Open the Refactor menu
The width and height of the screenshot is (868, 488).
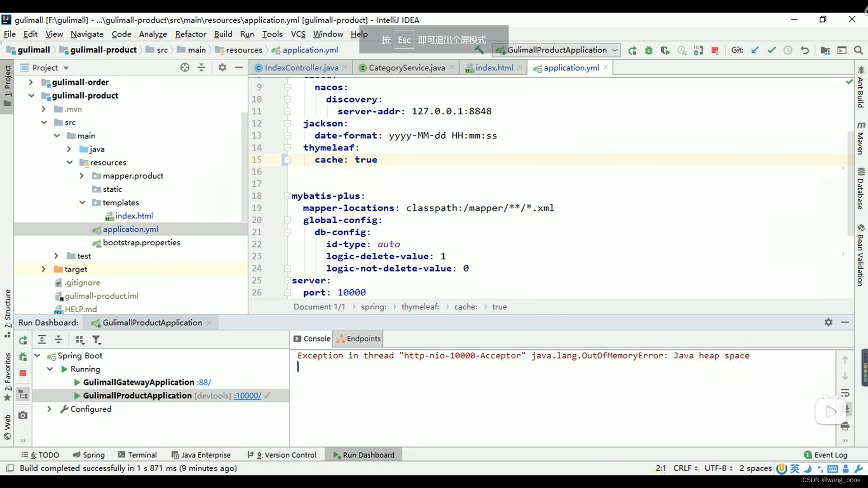click(x=191, y=34)
